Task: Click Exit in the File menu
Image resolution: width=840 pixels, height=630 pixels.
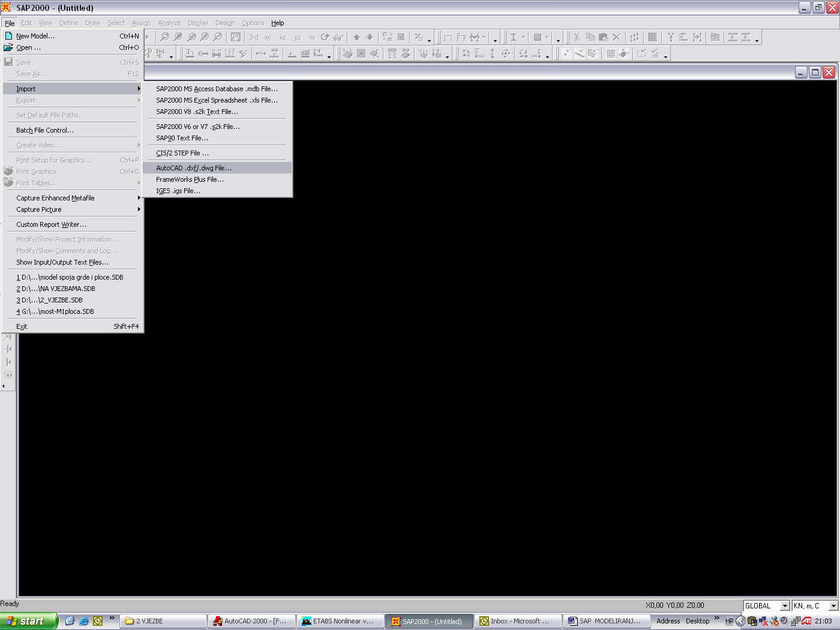Action: coord(73,326)
